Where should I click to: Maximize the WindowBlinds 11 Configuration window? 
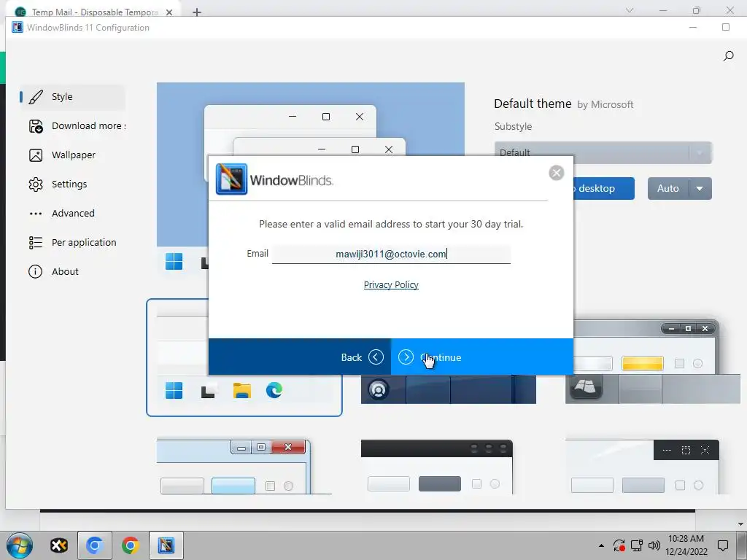point(726,27)
